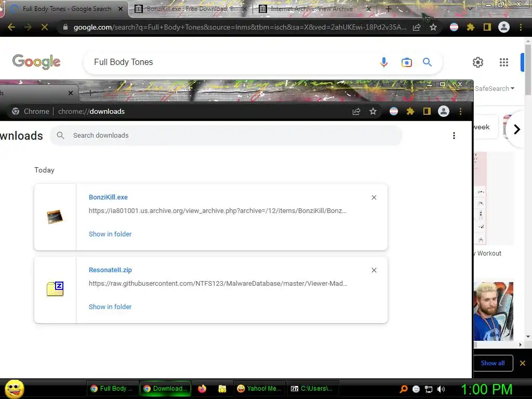This screenshot has height=399, width=532.
Task: Share the chrome://downloads page
Action: point(356,112)
